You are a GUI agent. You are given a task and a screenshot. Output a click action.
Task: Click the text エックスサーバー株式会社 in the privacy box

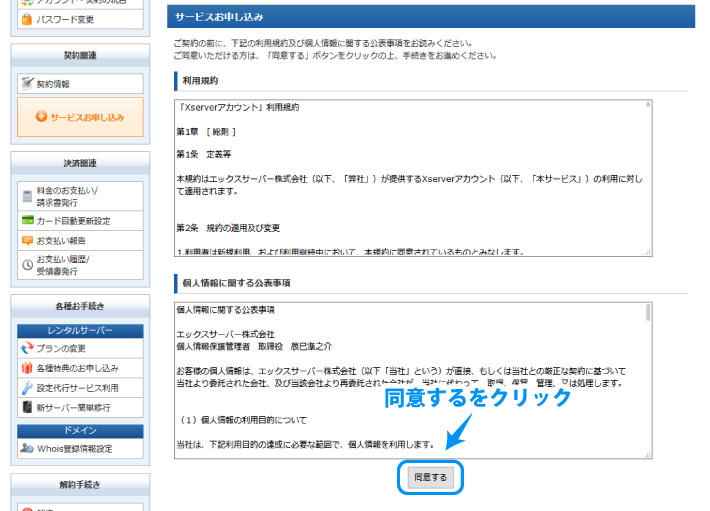225,334
